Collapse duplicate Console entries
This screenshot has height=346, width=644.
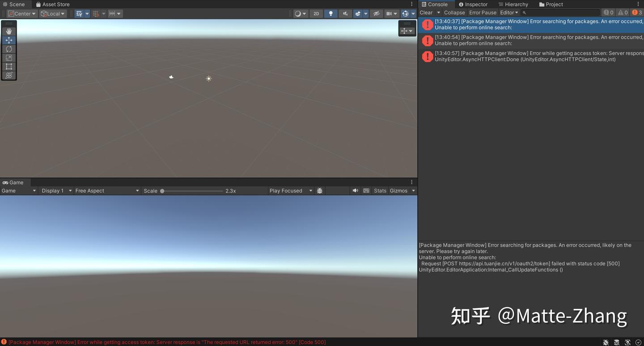pos(454,13)
